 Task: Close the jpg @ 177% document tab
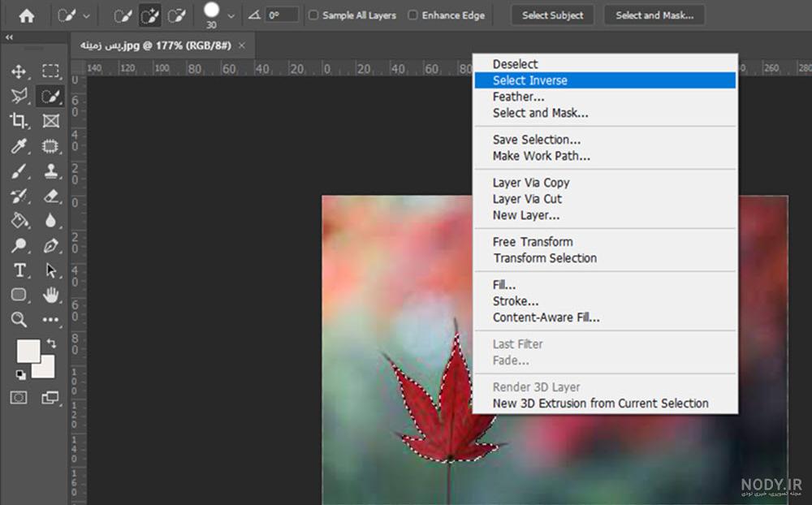tap(242, 45)
